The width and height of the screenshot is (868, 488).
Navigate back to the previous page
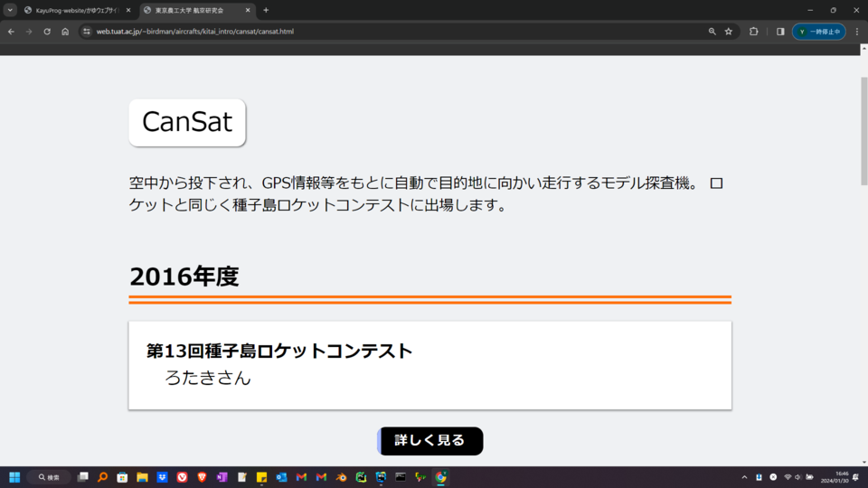[11, 32]
